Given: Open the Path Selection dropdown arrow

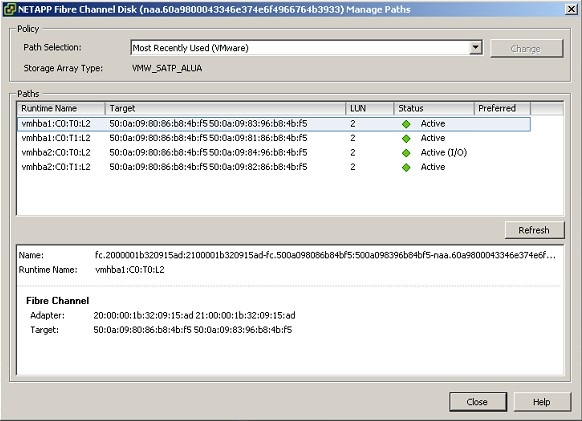Looking at the screenshot, I should 475,48.
